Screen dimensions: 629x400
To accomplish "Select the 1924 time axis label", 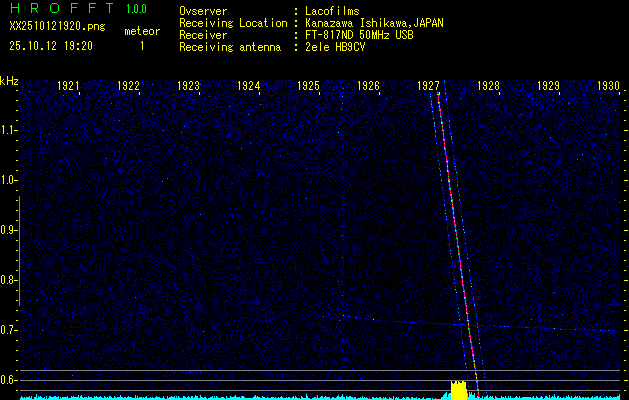I will [x=248, y=86].
